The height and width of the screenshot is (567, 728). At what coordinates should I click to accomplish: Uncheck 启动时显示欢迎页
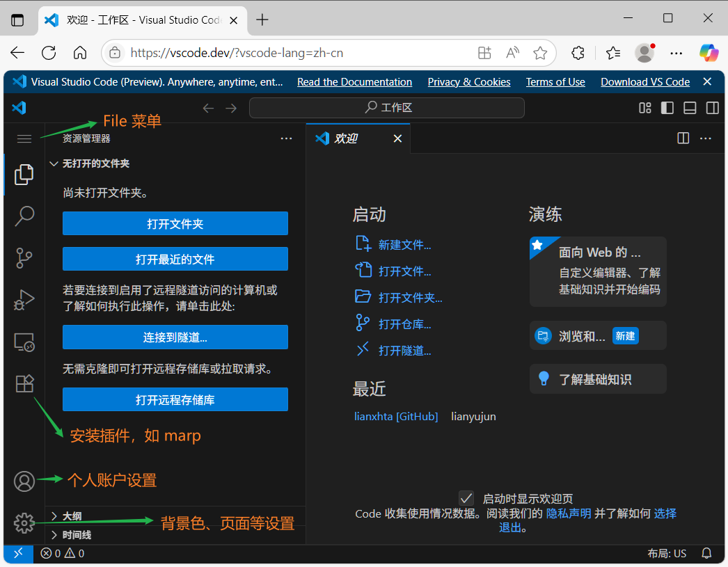tap(466, 497)
